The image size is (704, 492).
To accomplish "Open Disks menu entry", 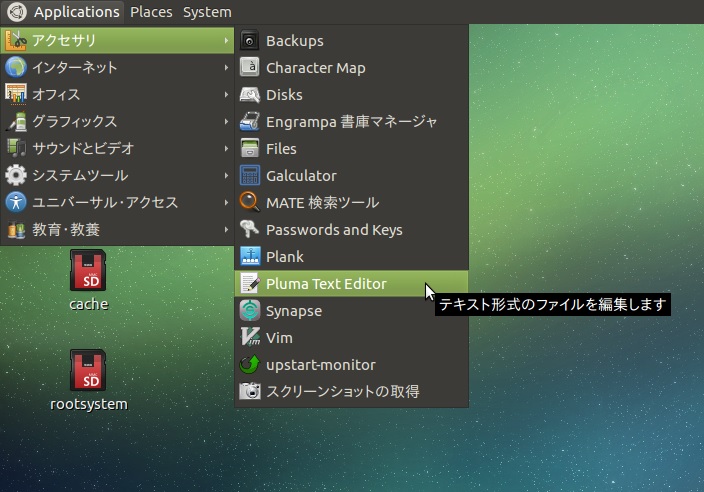I will 352,95.
